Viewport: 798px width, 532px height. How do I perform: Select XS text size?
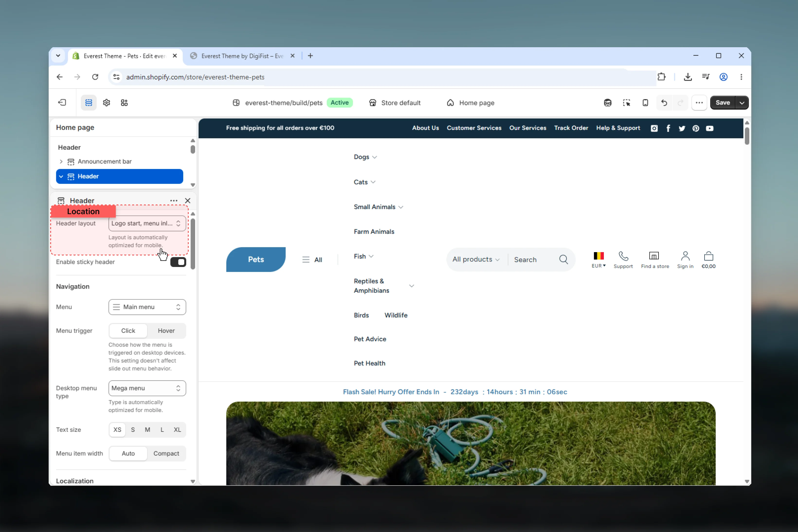pyautogui.click(x=117, y=430)
